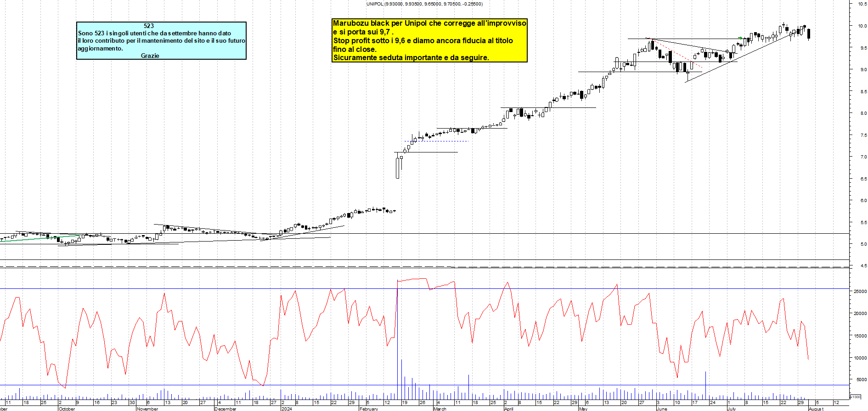The height and width of the screenshot is (411, 868).
Task: Click the 10000 volume axis label
Action: pos(860,358)
